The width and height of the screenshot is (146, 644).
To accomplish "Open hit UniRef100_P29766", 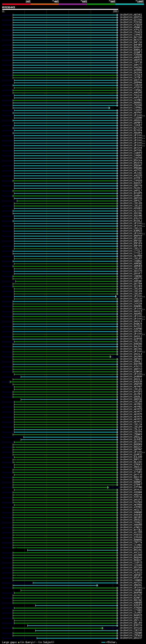I will (131, 22).
